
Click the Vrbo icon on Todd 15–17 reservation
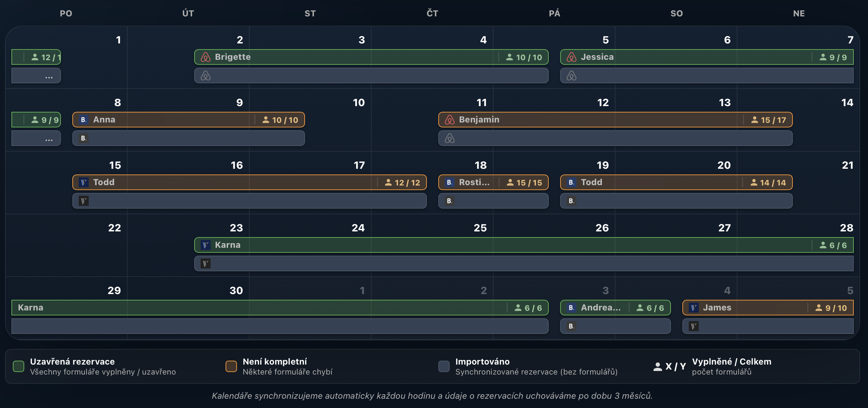tap(83, 182)
